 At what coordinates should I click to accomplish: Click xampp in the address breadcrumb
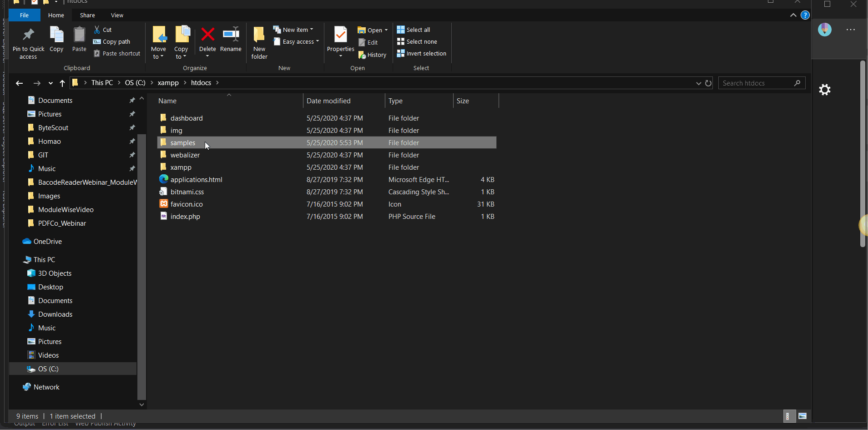(168, 83)
